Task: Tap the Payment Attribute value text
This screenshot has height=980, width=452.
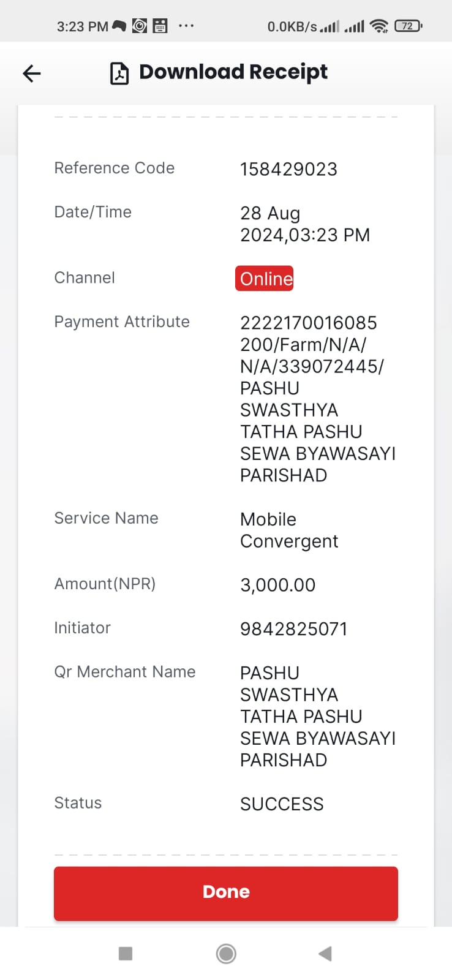Action: [x=318, y=399]
